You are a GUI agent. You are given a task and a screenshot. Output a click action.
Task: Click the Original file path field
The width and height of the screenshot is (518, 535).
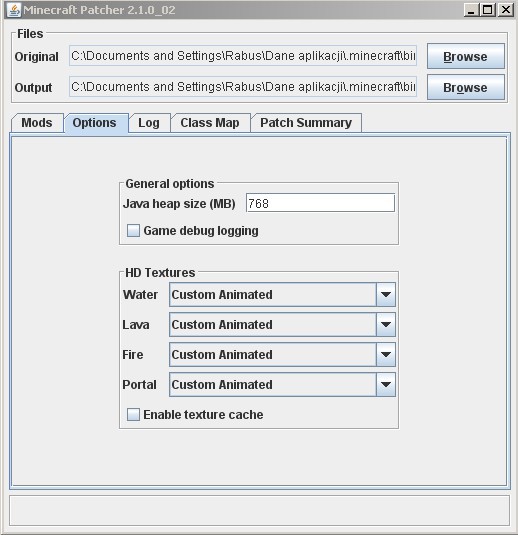pyautogui.click(x=243, y=56)
